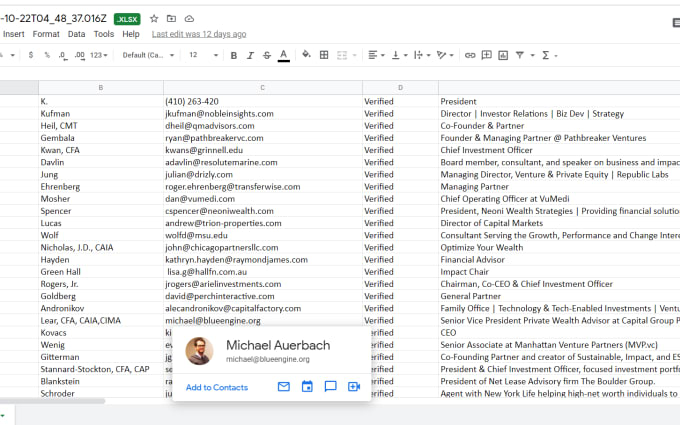Viewport: 680px width, 425px height.
Task: Select column D header
Action: [x=400, y=88]
